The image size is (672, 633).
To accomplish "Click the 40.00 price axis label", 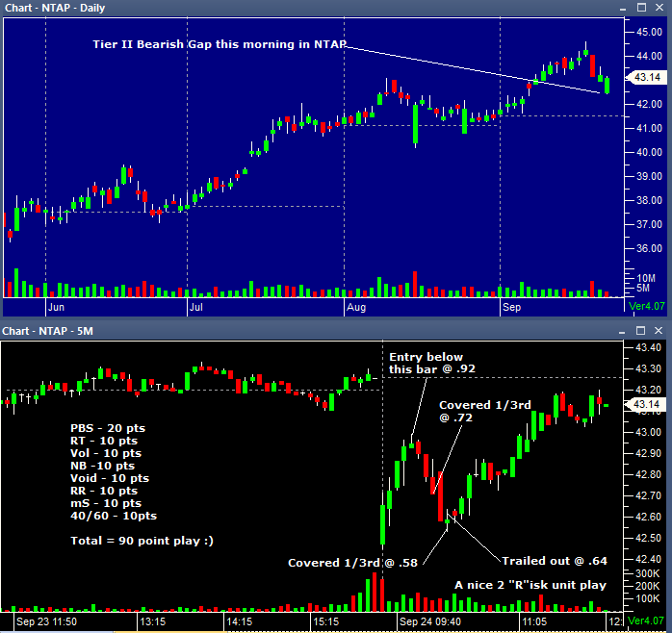I will (649, 152).
